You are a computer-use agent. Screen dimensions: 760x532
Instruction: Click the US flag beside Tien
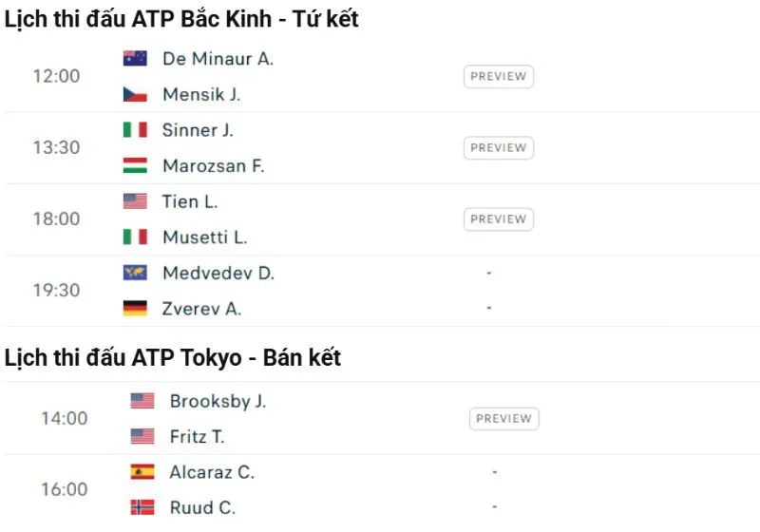(135, 201)
